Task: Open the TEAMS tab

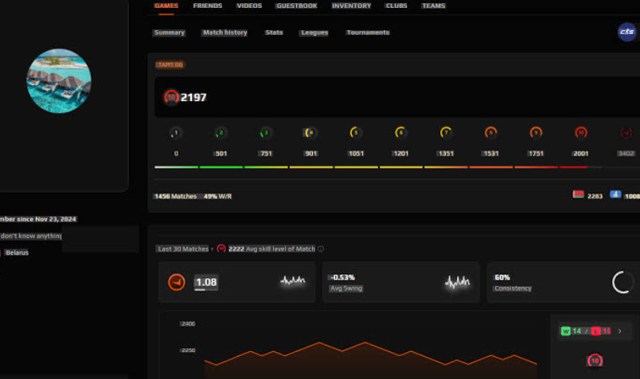Action: click(433, 6)
